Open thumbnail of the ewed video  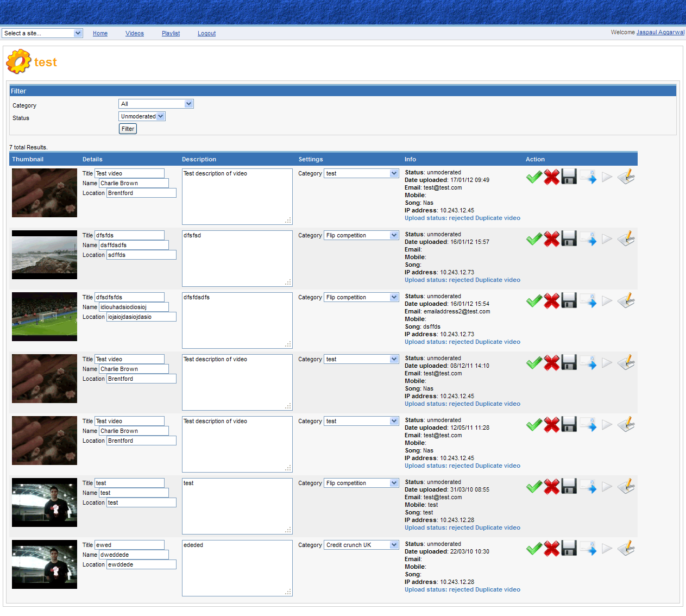click(45, 564)
